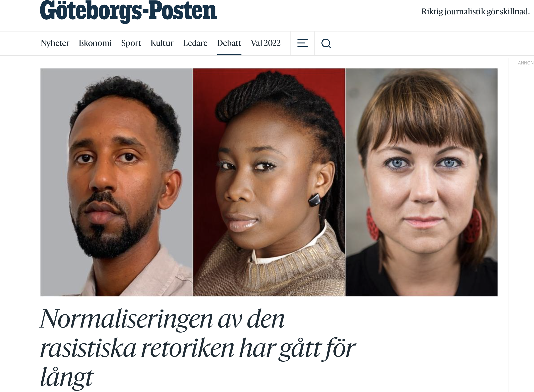Open the hamburger menu icon
Viewport: 534px width, 392px height.
tap(302, 43)
